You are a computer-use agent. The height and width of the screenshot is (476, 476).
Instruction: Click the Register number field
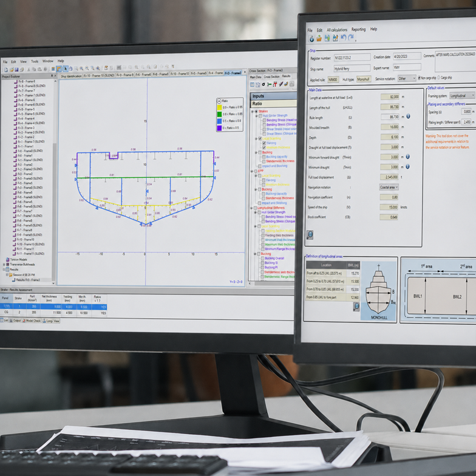352,57
